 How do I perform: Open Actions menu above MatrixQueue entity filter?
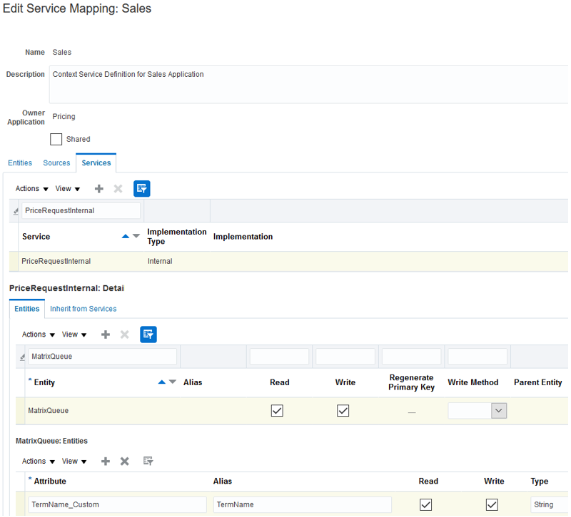pyautogui.click(x=38, y=334)
